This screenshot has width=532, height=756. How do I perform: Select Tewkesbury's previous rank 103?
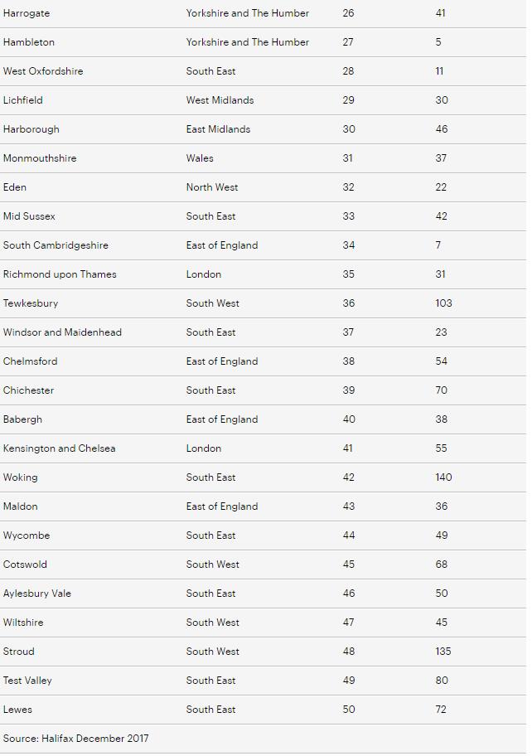(x=443, y=303)
